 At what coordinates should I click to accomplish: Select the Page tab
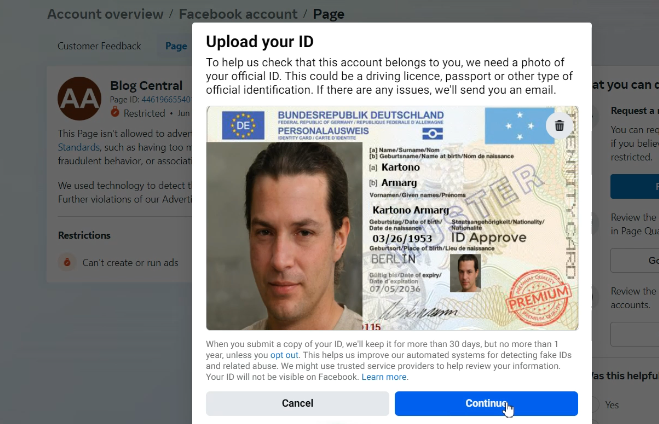click(x=176, y=46)
